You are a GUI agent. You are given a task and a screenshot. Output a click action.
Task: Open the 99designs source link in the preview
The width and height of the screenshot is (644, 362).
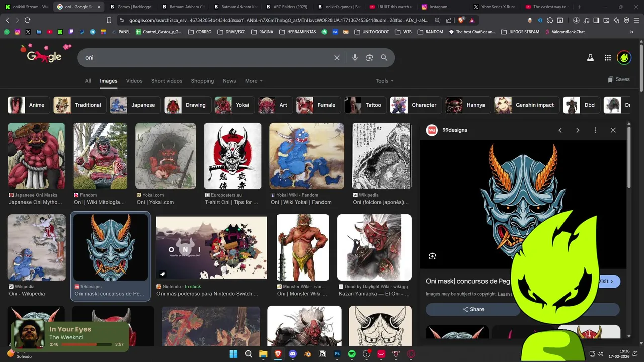[x=447, y=130]
